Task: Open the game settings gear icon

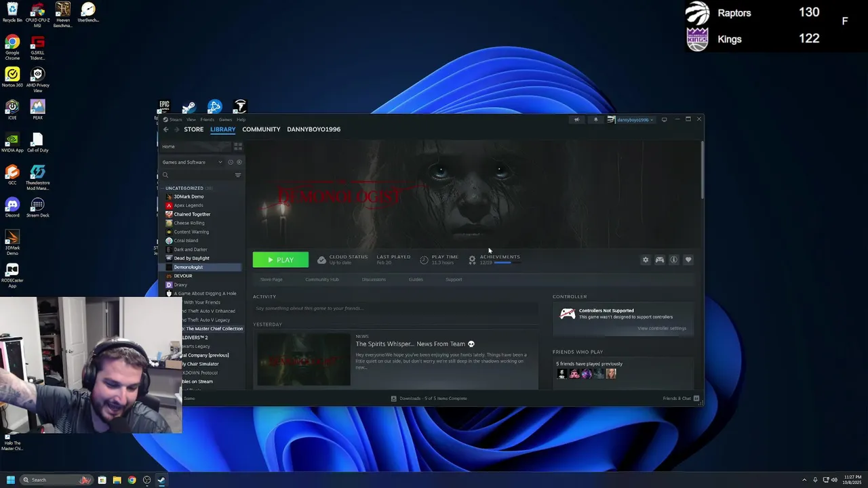Action: [646, 260]
